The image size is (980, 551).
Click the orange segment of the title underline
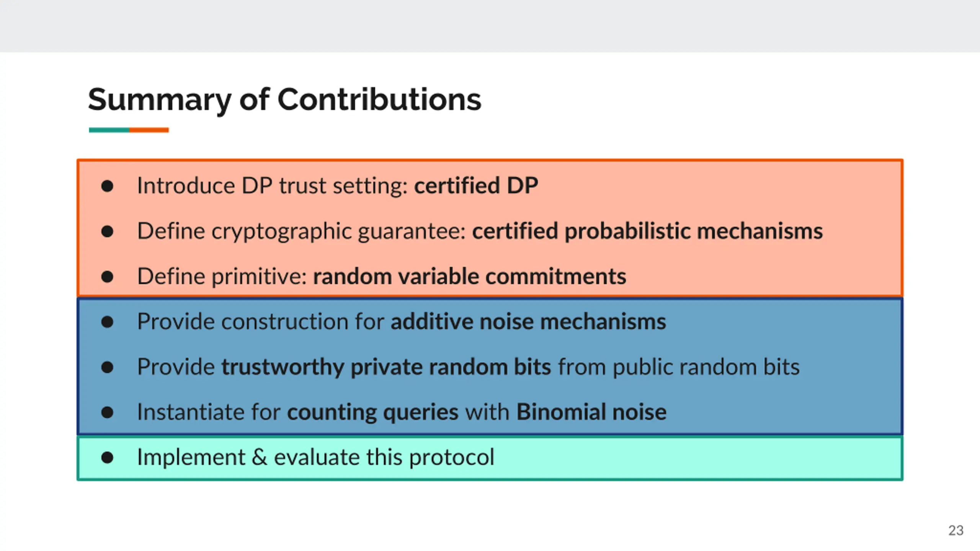pyautogui.click(x=149, y=130)
